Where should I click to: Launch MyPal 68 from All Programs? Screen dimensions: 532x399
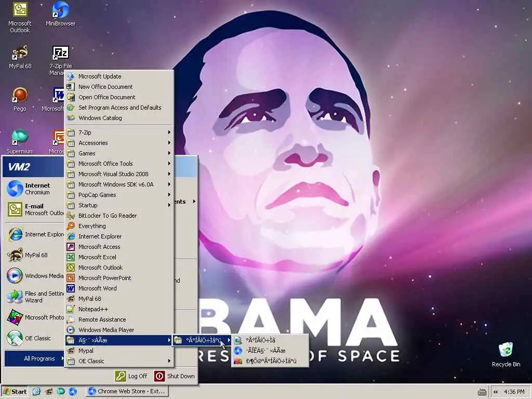pos(119,299)
